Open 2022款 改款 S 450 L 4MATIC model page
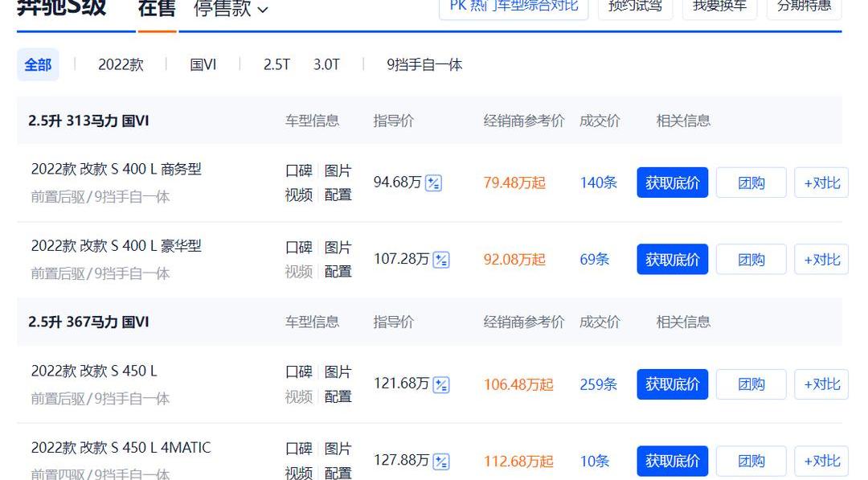Screen dimensions: 868x480 click(x=121, y=448)
